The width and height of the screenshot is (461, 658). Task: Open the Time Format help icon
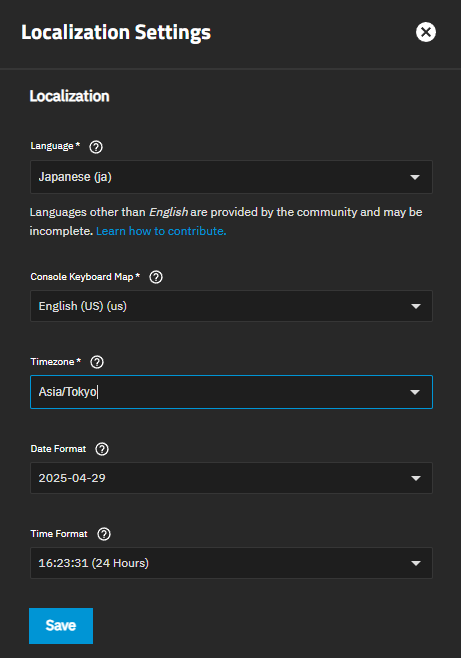(104, 534)
